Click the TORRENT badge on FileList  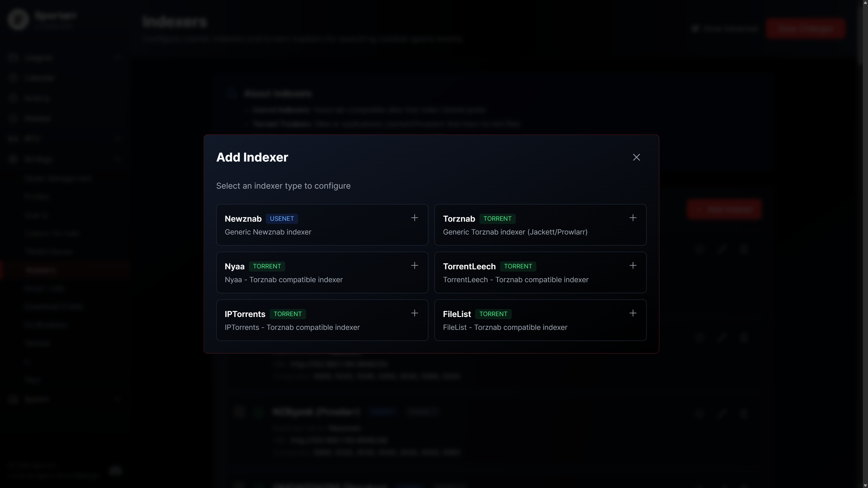(493, 314)
